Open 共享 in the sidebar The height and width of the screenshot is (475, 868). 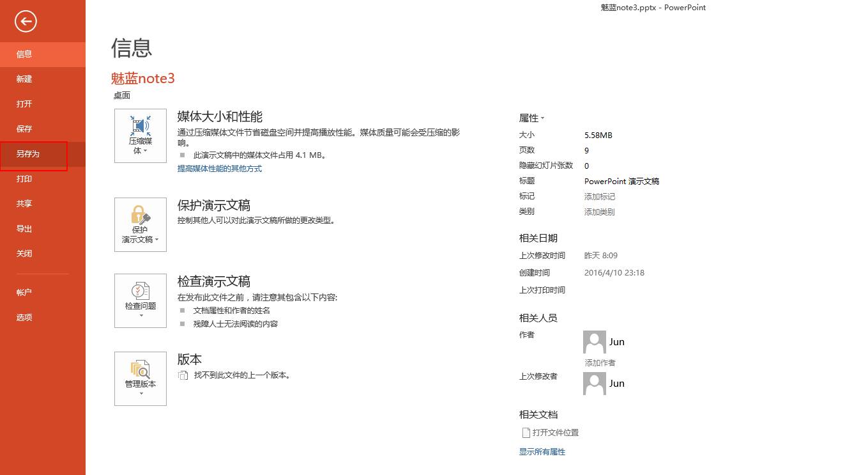point(43,204)
